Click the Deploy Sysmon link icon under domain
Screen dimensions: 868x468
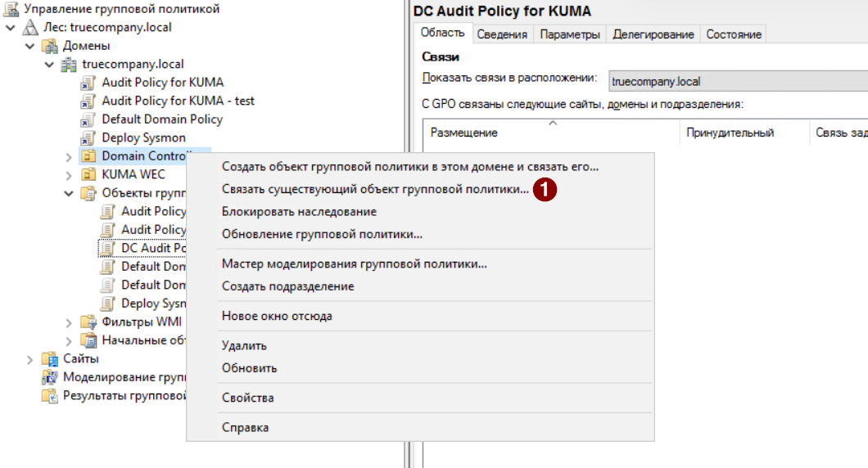click(x=88, y=137)
